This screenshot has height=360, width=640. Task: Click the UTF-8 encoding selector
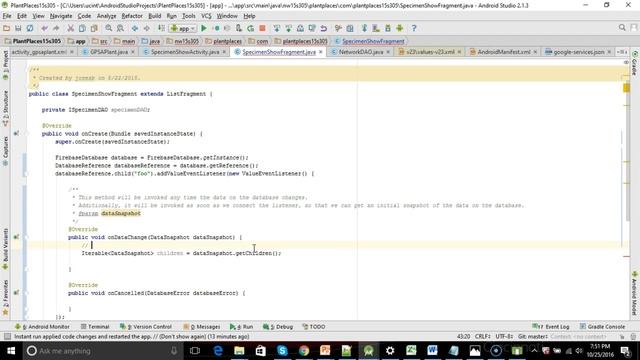tap(504, 336)
